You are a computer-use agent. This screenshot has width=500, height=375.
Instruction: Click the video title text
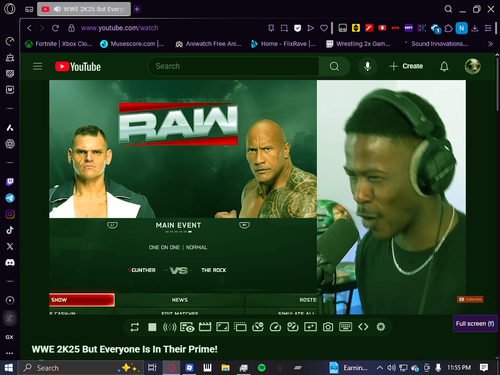[x=125, y=349]
